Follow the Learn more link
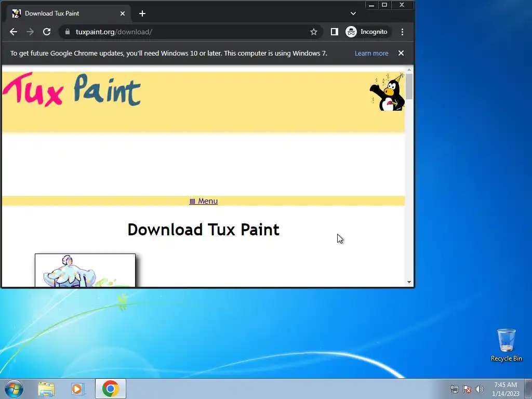This screenshot has height=399, width=532. click(x=371, y=54)
